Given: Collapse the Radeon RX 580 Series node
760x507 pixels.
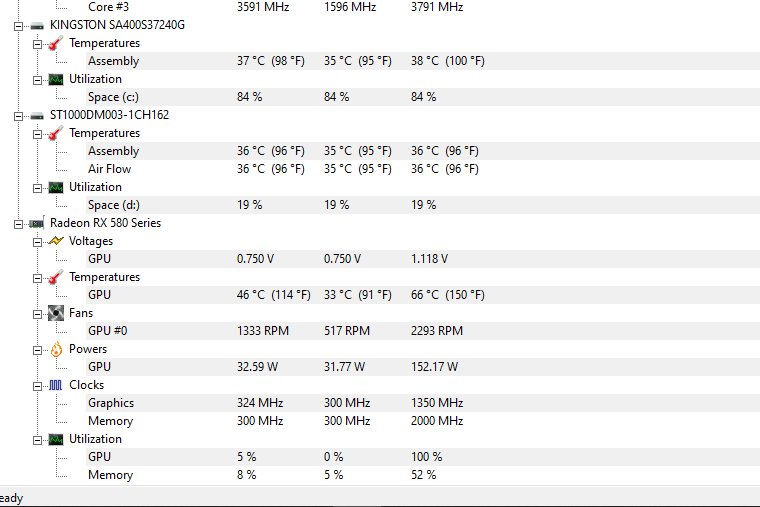Looking at the screenshot, I should coord(18,224).
